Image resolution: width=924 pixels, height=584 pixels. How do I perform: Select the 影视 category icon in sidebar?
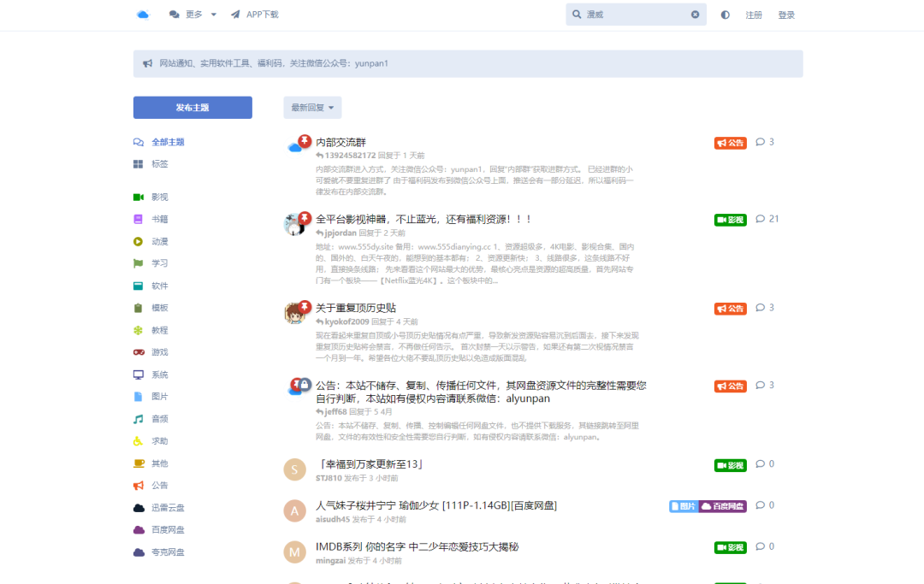[137, 197]
